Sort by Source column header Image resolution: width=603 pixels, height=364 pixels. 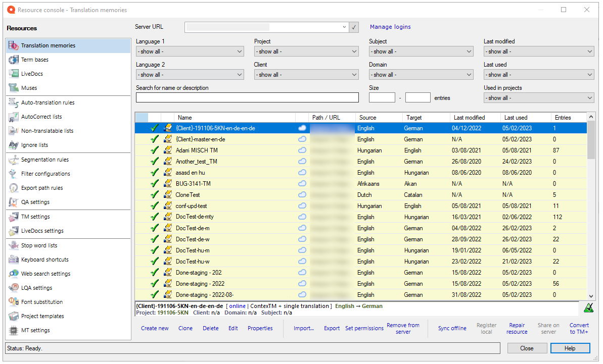pos(379,118)
